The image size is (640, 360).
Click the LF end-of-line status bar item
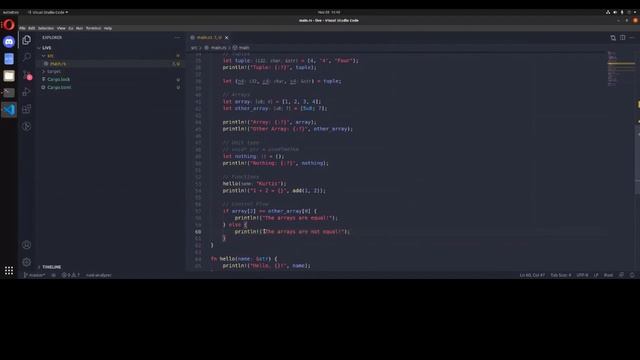click(596, 275)
